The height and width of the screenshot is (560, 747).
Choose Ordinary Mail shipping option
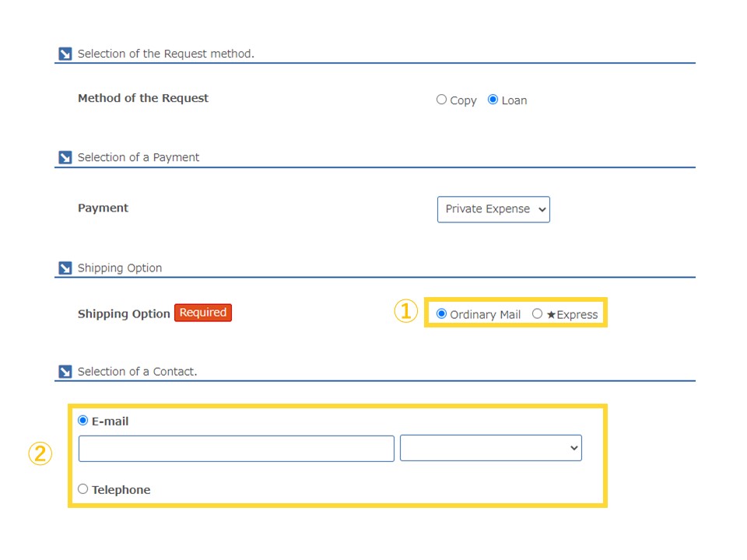(x=442, y=313)
